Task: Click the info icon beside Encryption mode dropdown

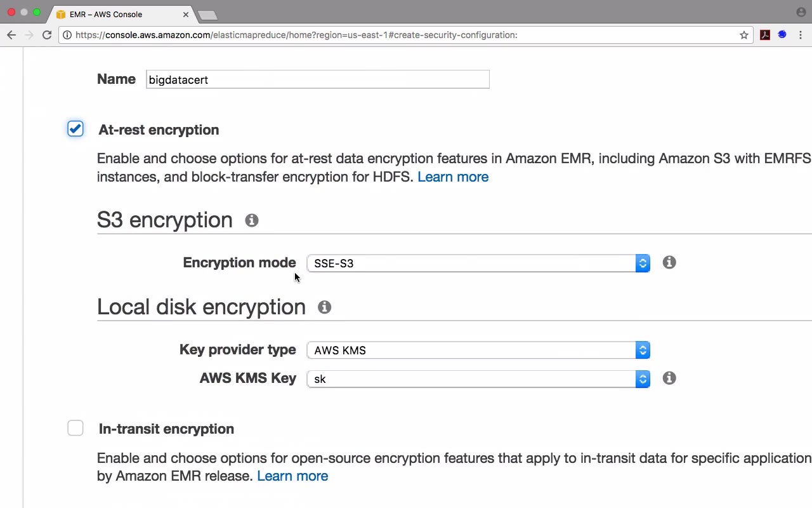Action: click(669, 262)
